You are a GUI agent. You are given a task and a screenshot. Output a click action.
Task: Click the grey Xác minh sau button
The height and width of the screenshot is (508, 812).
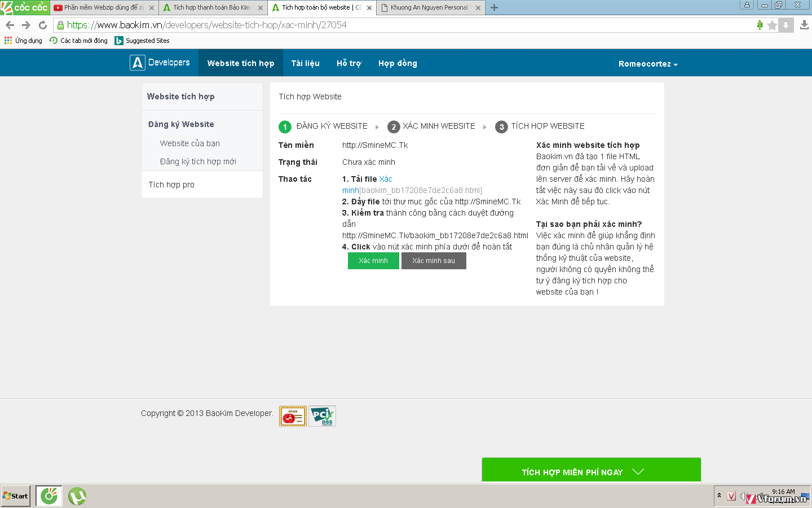coord(434,261)
